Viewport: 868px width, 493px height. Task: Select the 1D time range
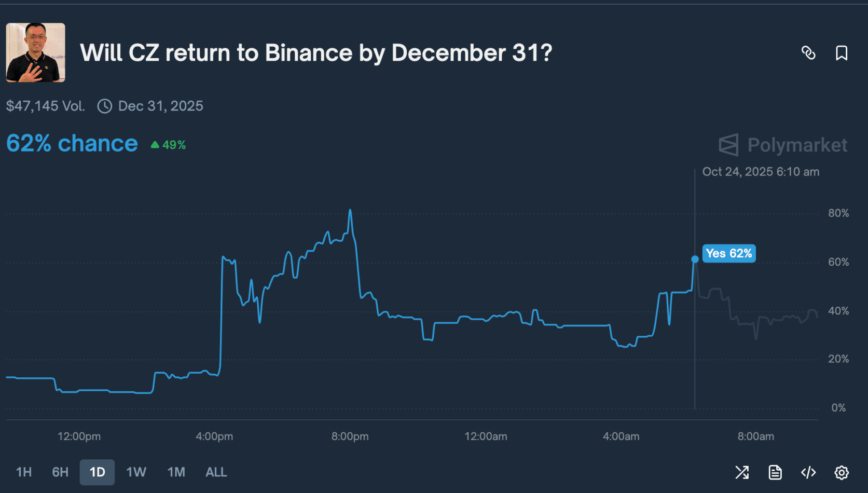tap(97, 472)
